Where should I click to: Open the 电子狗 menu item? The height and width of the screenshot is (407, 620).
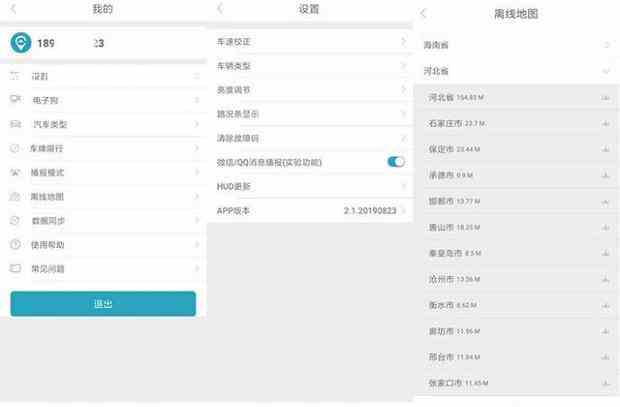(x=103, y=100)
